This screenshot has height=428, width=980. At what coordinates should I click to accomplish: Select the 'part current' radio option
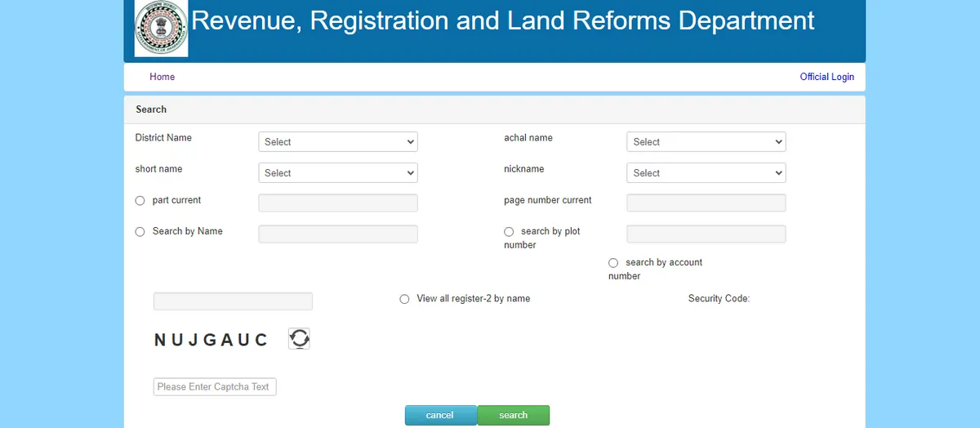tap(140, 201)
